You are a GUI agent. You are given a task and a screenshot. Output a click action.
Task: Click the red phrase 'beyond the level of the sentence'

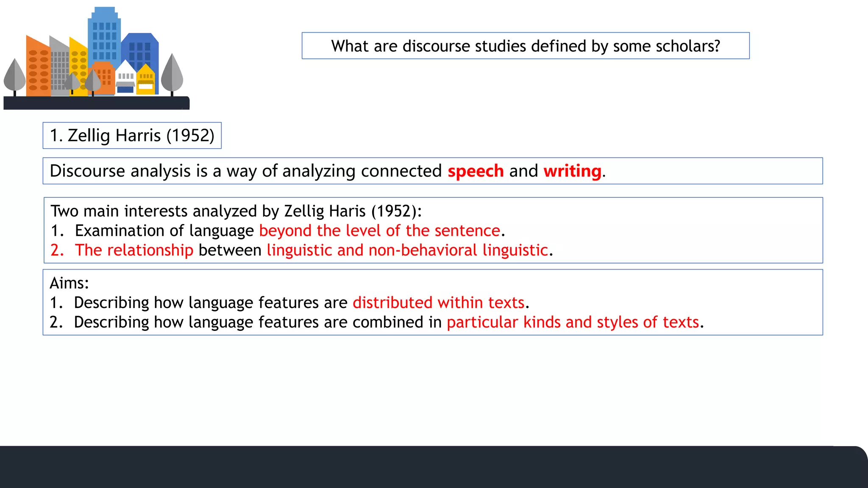[x=380, y=230]
